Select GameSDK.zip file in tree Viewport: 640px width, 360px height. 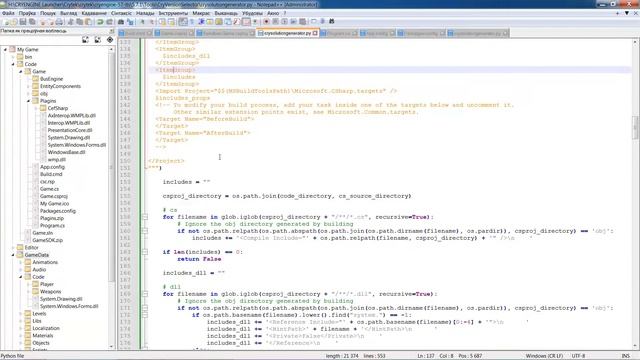pyautogui.click(x=48, y=240)
